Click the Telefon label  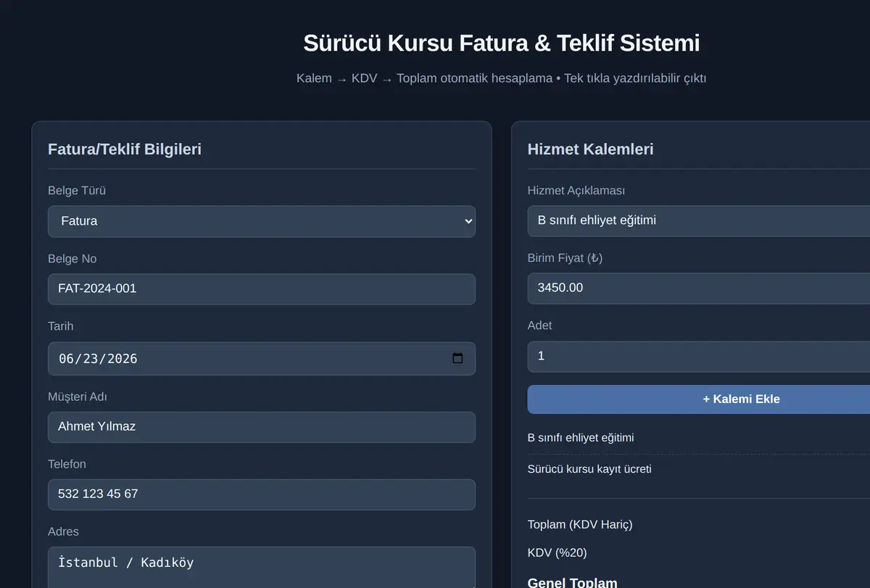pos(67,464)
